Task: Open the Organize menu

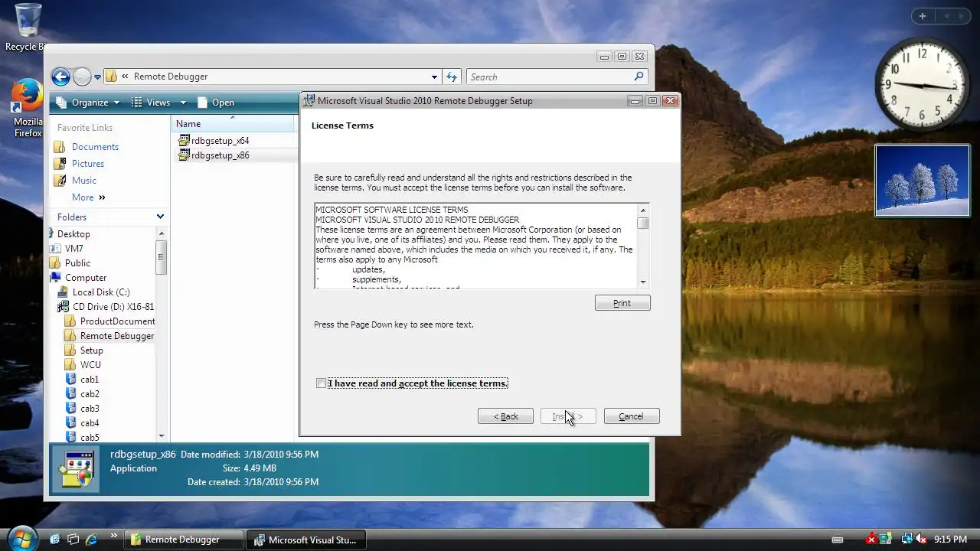Action: click(88, 103)
